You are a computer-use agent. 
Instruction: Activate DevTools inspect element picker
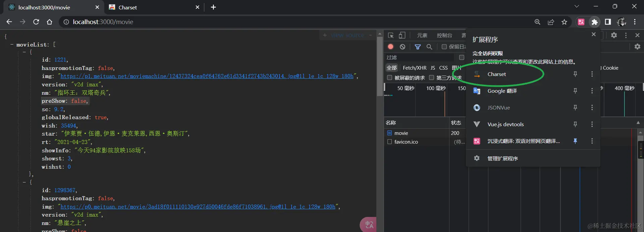(x=391, y=35)
